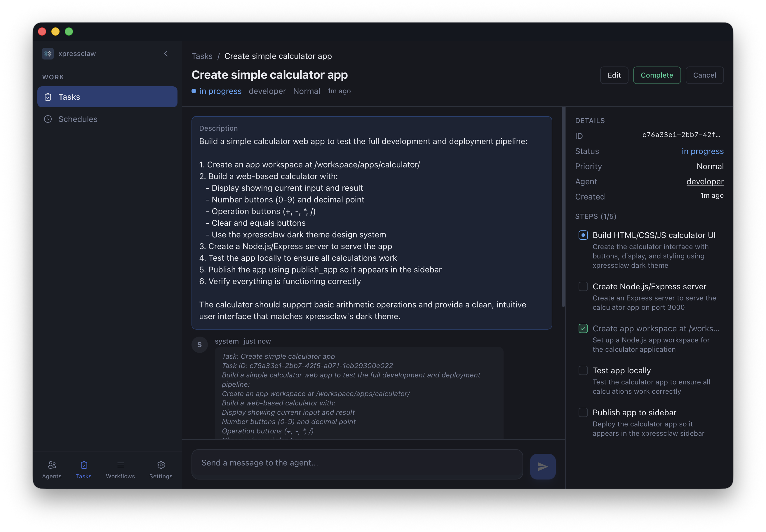Click the 'developer' label under the title
This screenshot has width=766, height=532.
pyautogui.click(x=267, y=91)
